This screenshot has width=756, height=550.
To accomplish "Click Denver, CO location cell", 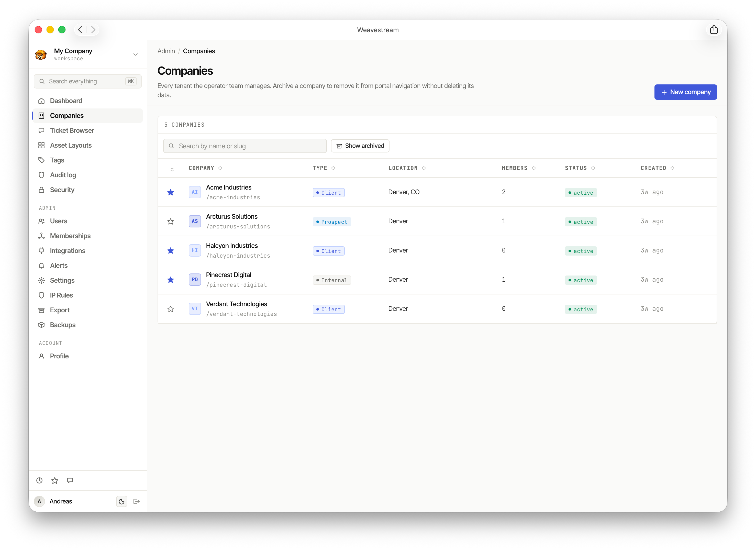I will (404, 192).
